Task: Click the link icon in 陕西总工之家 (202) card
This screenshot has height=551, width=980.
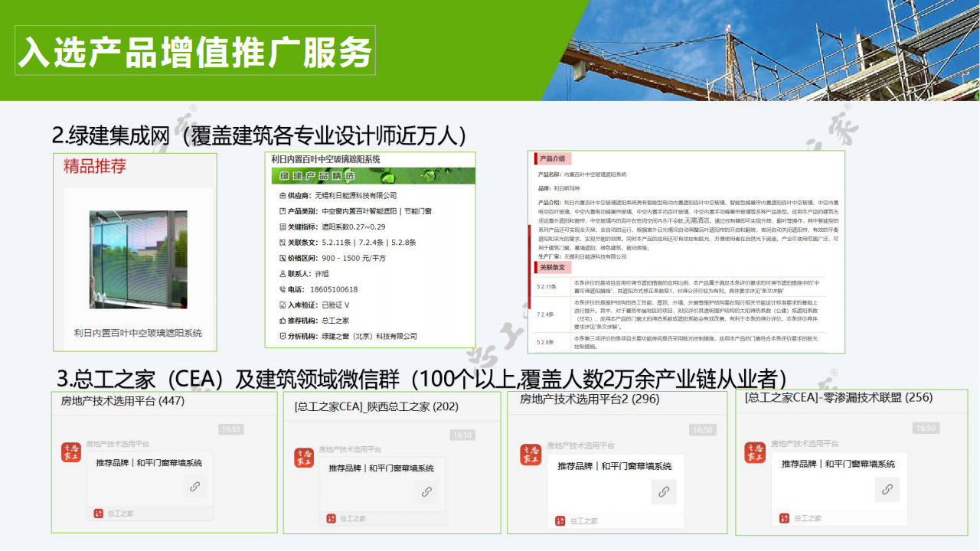Action: coord(426,492)
